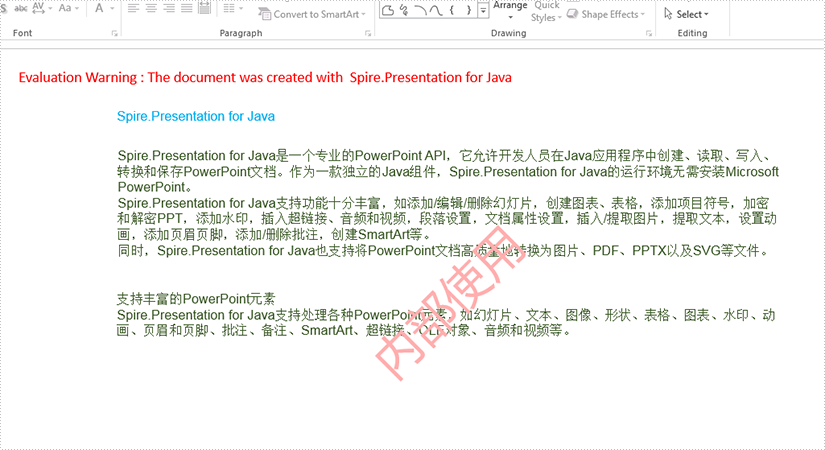Click the line starting 转换和保存PowerPoint文档
The height and width of the screenshot is (450, 825).
pos(448,172)
